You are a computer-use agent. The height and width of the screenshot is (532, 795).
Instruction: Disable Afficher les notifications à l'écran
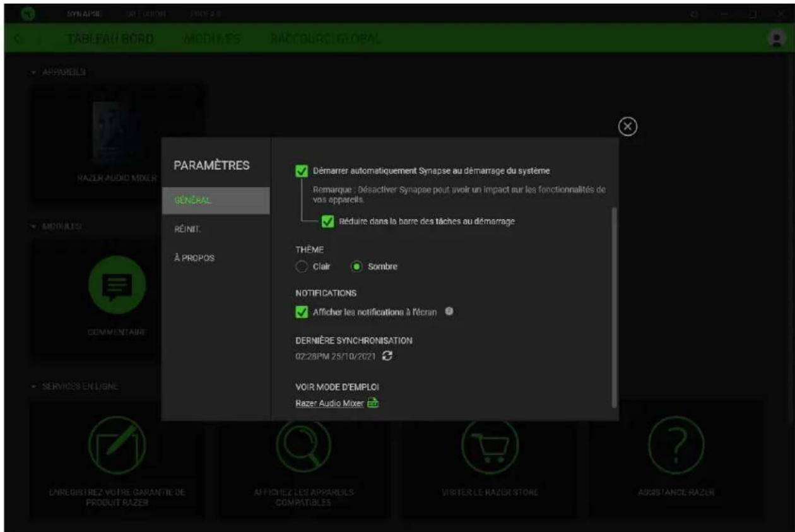(302, 311)
